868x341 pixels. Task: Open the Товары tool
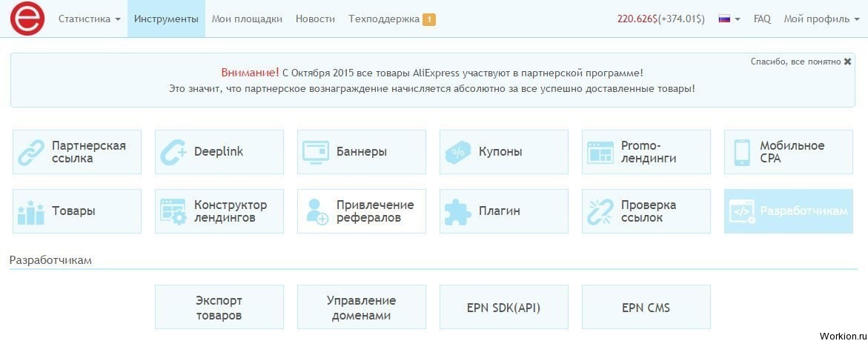tap(77, 211)
